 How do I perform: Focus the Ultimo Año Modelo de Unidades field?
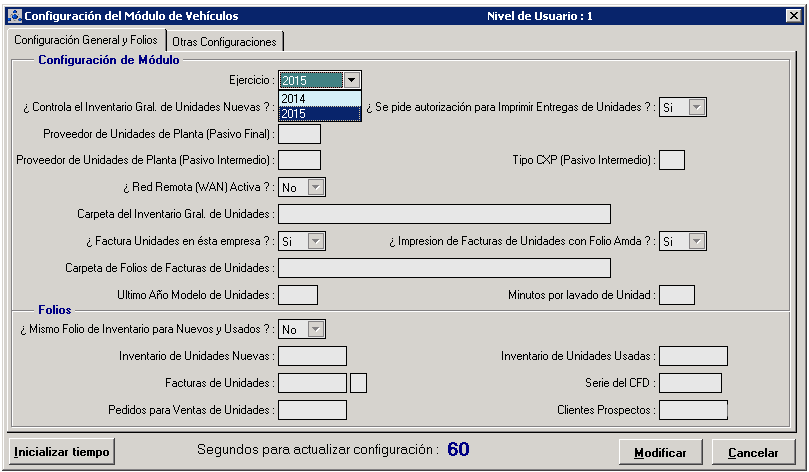(x=297, y=295)
